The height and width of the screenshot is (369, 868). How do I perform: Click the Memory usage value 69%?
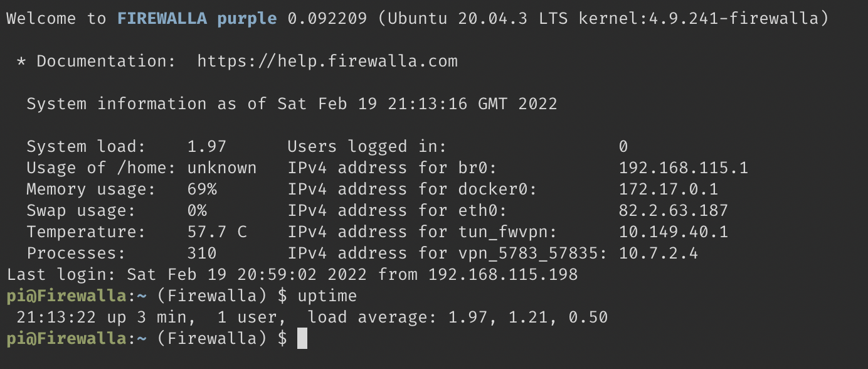click(202, 189)
